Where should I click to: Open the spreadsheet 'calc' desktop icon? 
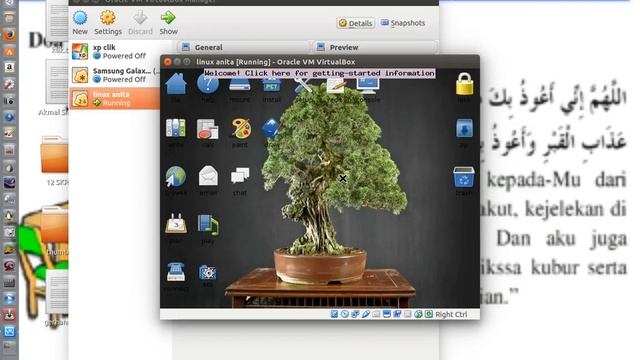click(208, 128)
